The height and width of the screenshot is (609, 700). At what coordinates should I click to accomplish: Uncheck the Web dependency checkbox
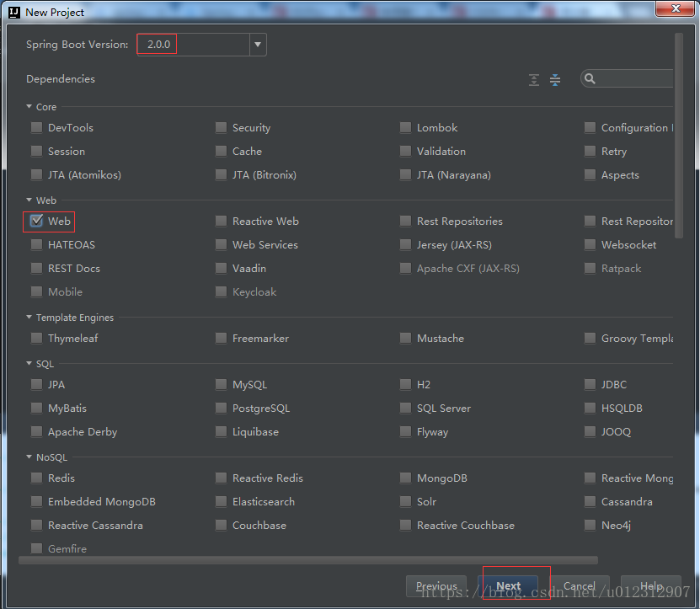[36, 221]
